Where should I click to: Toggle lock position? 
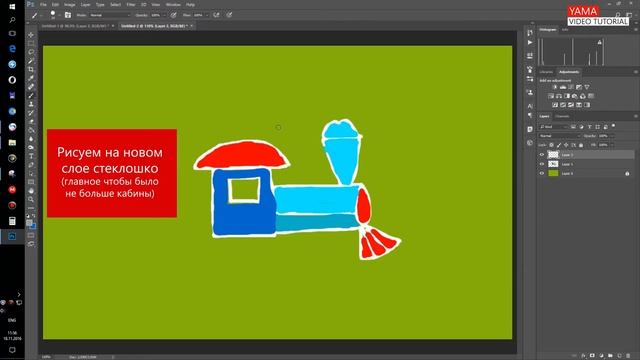566,145
